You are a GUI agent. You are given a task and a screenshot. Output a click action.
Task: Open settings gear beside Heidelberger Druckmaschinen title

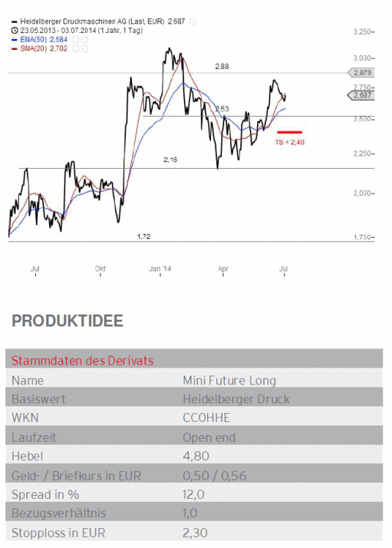pyautogui.click(x=192, y=22)
